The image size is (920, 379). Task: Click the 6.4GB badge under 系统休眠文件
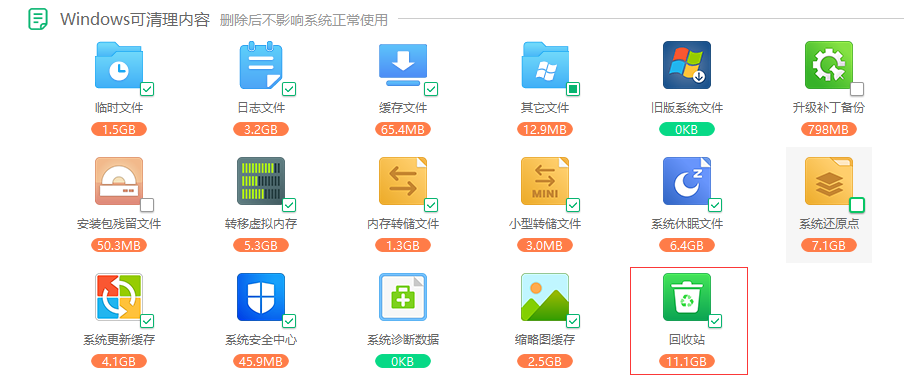pos(686,245)
